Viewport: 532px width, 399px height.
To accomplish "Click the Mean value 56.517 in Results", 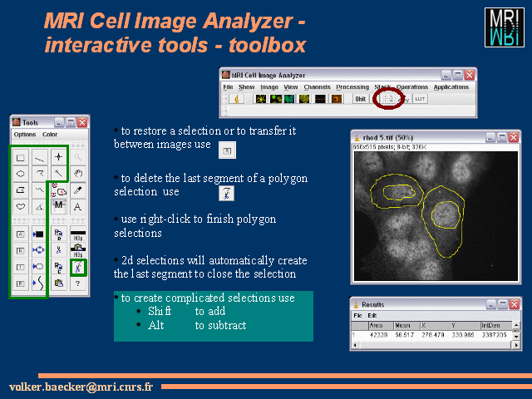I will [405, 335].
